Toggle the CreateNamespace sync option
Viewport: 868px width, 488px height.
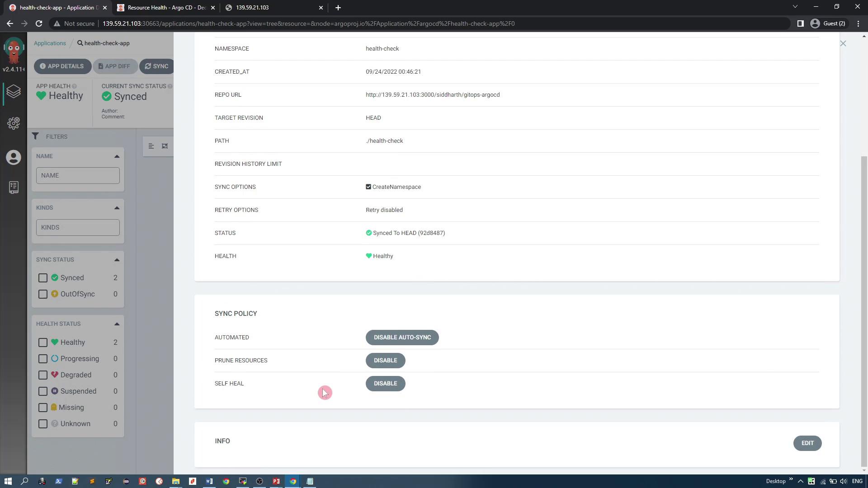[x=368, y=187]
